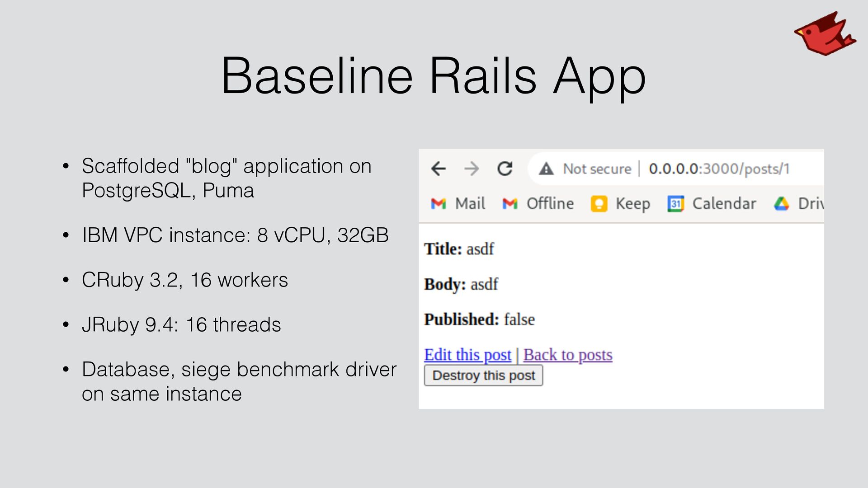Click the address bar URL text

pos(719,169)
